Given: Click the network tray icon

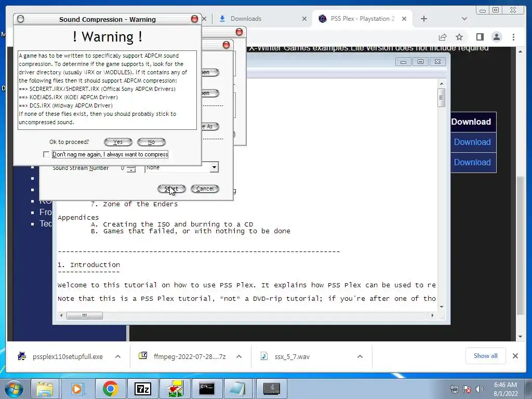Looking at the screenshot, I should 454,389.
